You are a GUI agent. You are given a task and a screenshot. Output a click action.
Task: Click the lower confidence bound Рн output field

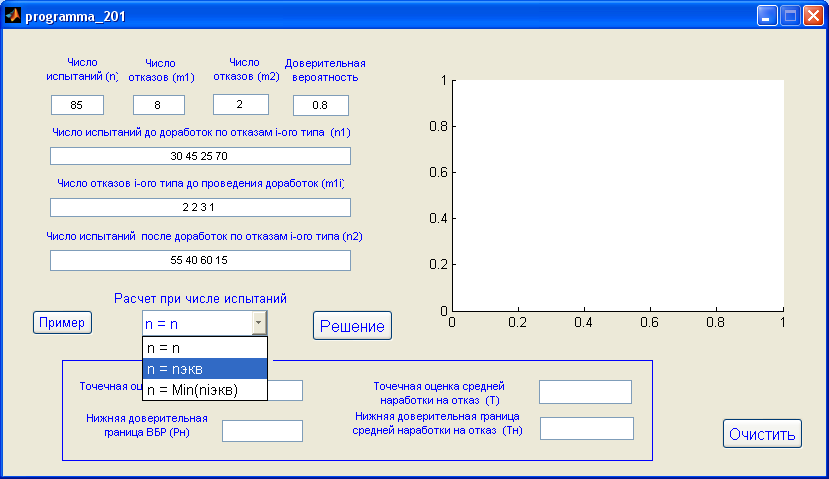pos(262,431)
